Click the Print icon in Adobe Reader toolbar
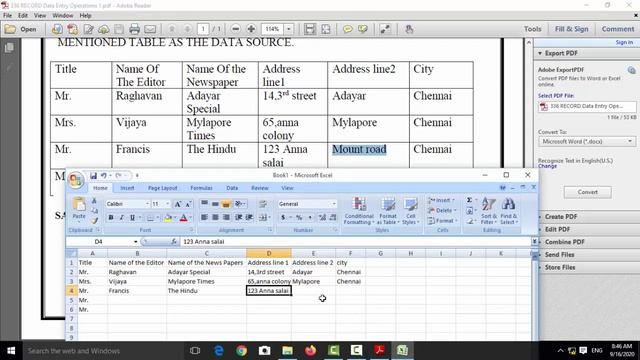The width and height of the screenshot is (640, 360). 134,29
